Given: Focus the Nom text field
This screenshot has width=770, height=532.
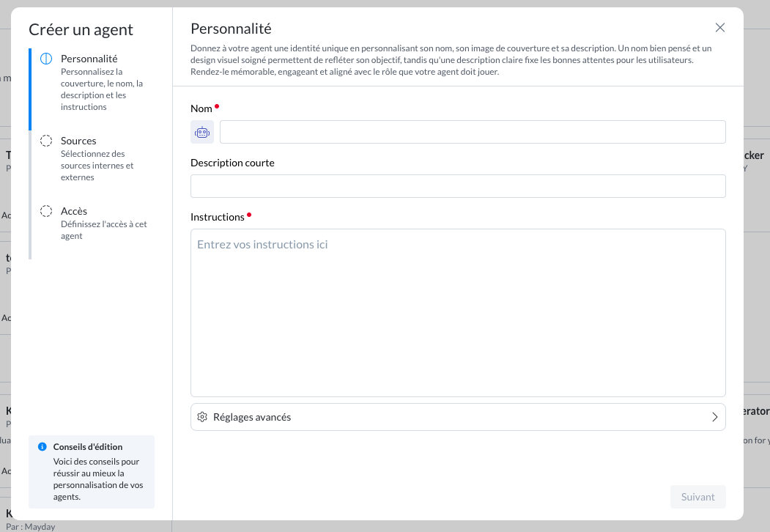Looking at the screenshot, I should tap(473, 132).
